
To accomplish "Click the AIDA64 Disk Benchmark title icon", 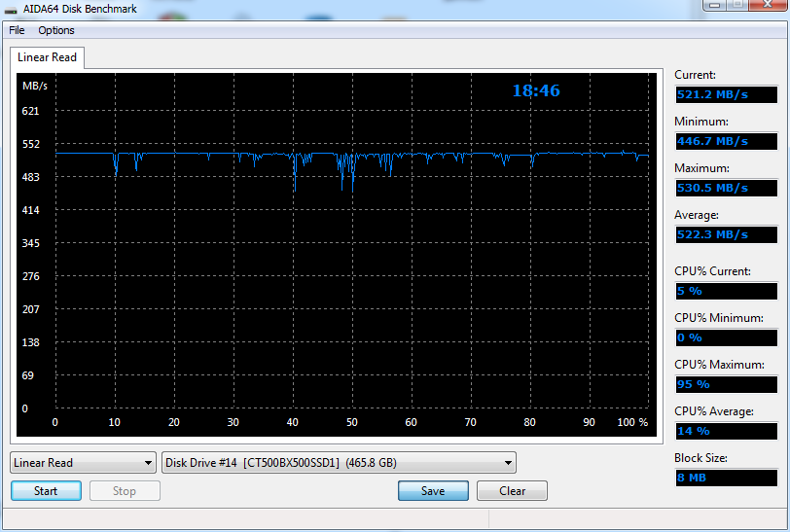I will tap(11, 10).
